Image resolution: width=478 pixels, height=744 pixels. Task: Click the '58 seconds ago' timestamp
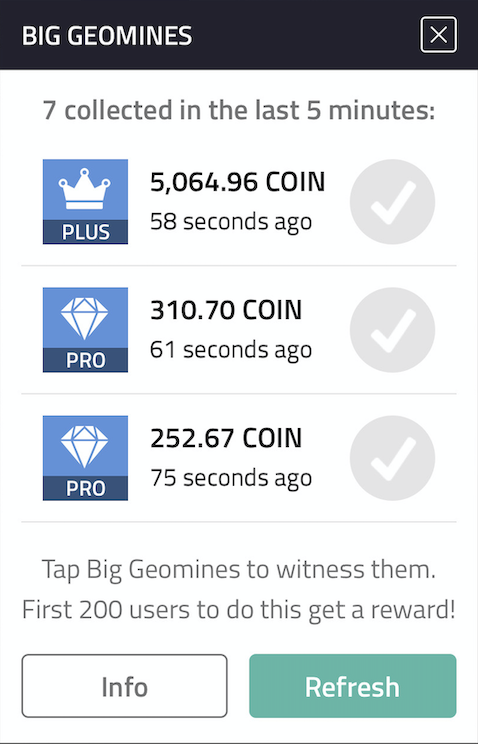click(231, 222)
